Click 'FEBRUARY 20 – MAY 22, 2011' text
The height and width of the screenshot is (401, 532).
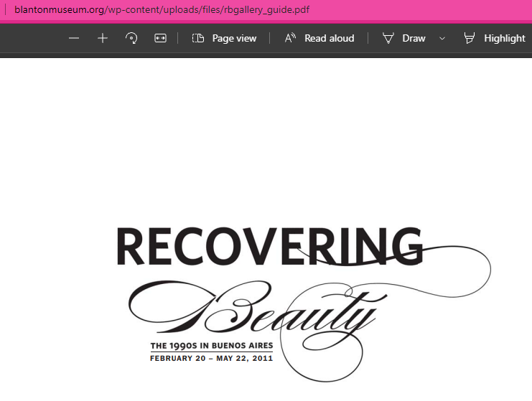(x=211, y=358)
